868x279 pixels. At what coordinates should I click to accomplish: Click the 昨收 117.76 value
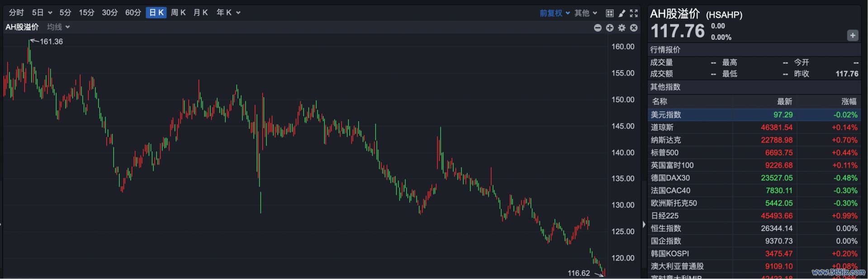pyautogui.click(x=847, y=74)
